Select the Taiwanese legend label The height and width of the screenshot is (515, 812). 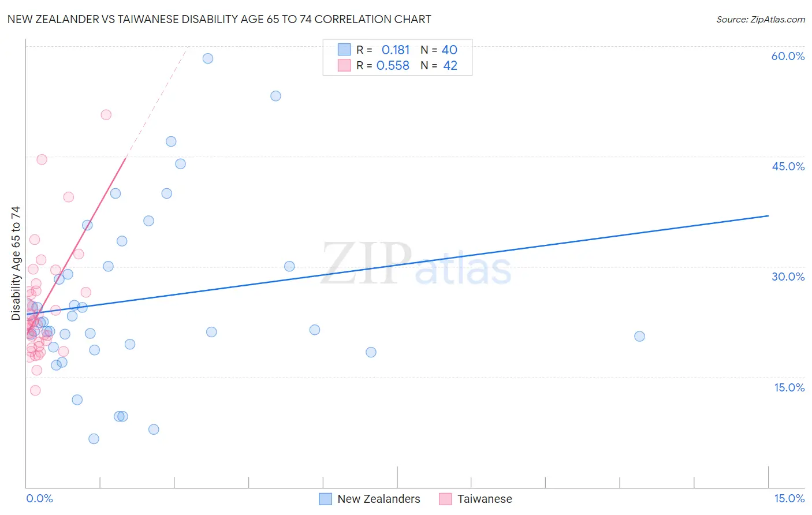point(485,499)
